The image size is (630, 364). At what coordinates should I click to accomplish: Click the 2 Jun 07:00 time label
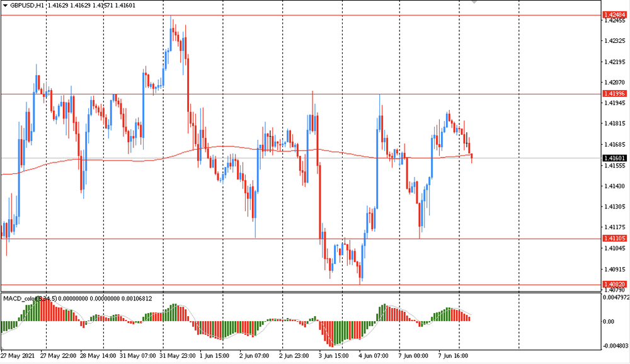pos(254,356)
